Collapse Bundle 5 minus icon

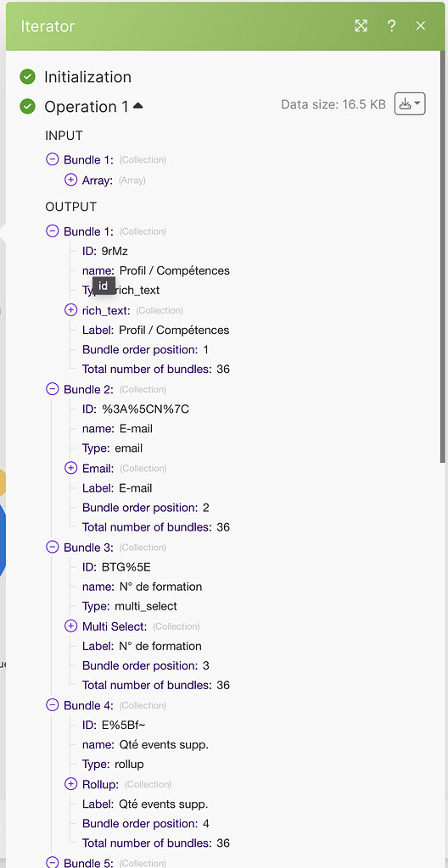(52, 862)
